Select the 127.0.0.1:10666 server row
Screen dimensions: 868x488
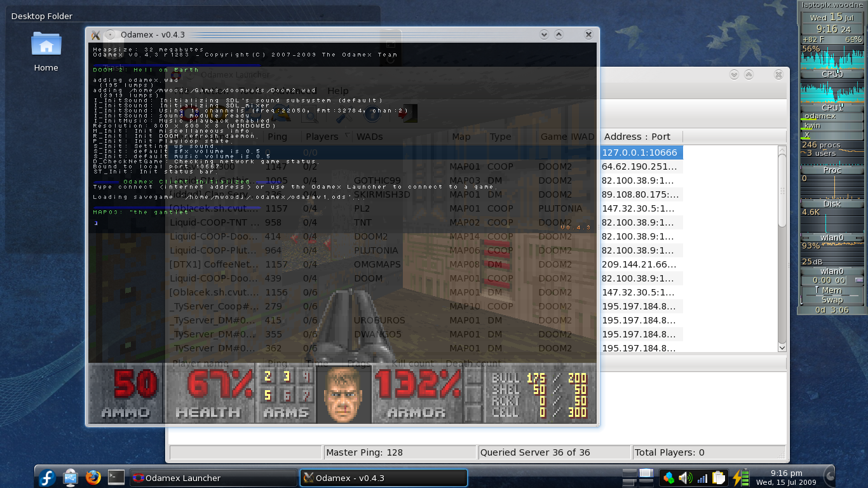pyautogui.click(x=639, y=152)
